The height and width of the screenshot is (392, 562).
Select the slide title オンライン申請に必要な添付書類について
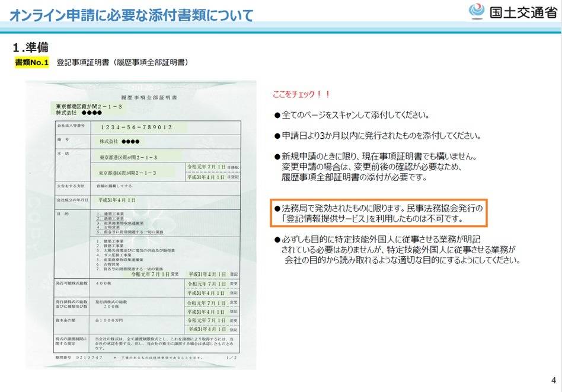132,15
